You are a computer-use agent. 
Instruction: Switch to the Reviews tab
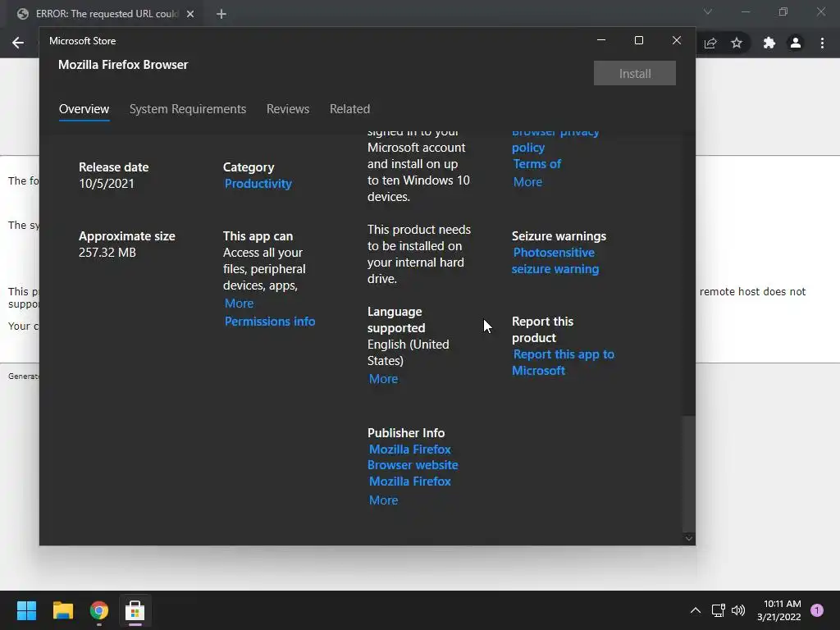(288, 109)
